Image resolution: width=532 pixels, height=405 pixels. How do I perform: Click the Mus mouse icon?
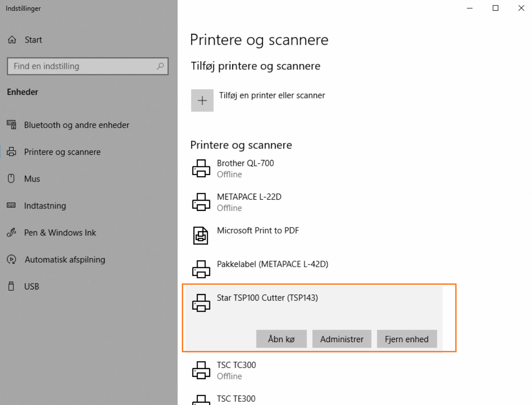click(x=11, y=178)
